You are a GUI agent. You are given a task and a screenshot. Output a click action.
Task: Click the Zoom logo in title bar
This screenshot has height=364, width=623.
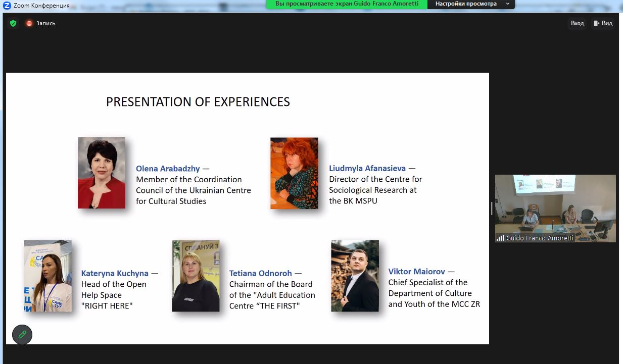tap(7, 5)
